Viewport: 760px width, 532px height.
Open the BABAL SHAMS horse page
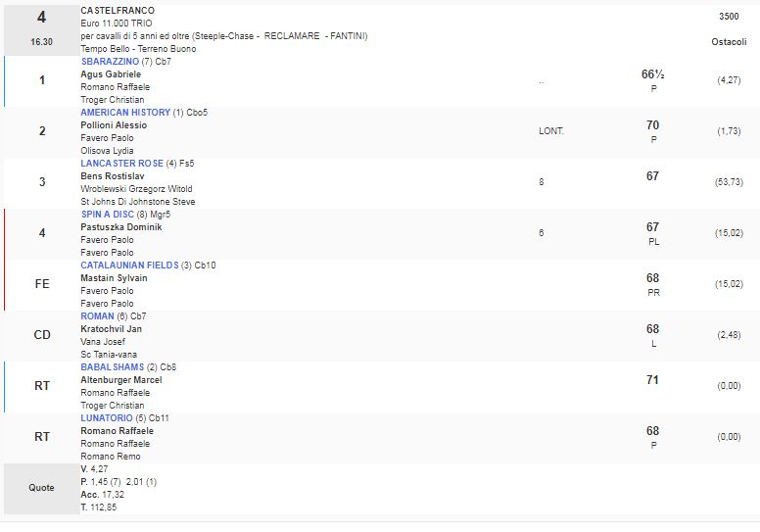pyautogui.click(x=113, y=367)
